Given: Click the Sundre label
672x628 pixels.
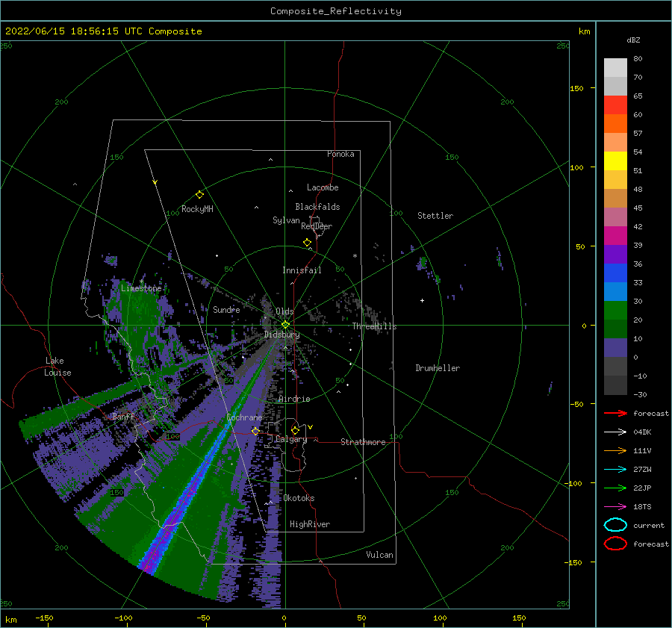Looking at the screenshot, I should click(x=226, y=309).
